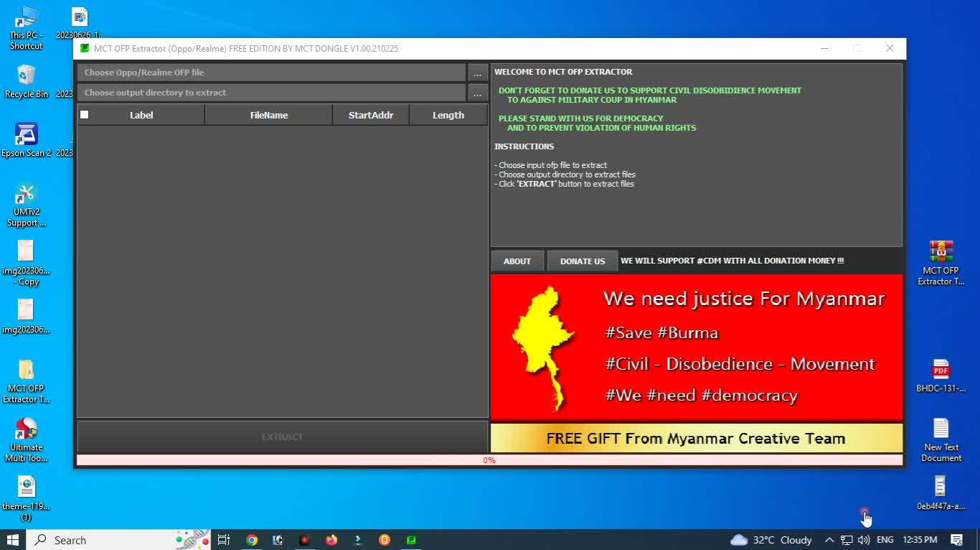
Task: Open the network icon in system tray
Action: 847,540
